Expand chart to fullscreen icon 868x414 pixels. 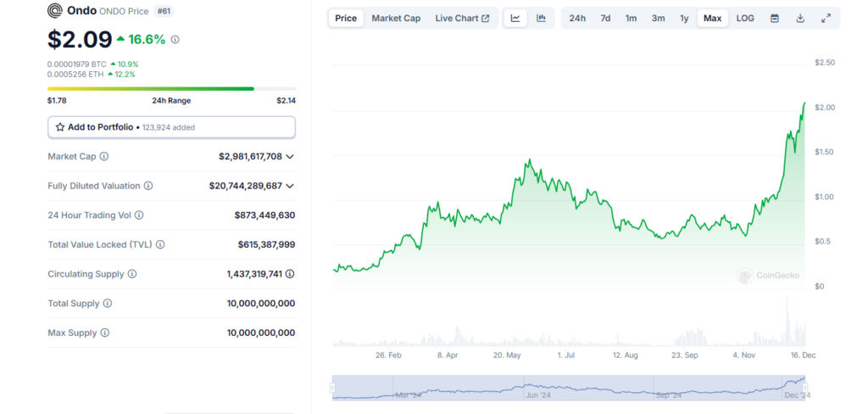pyautogui.click(x=826, y=19)
